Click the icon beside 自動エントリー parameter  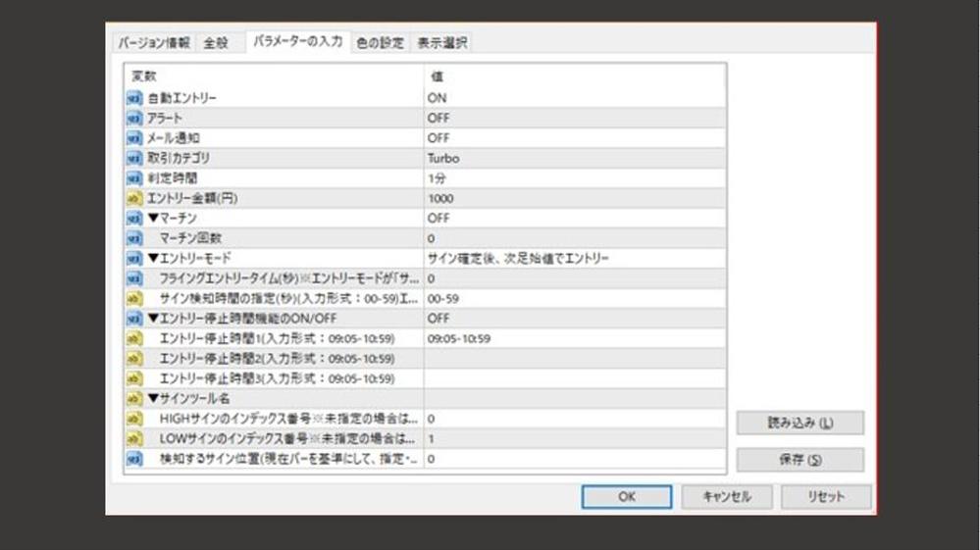coord(134,98)
